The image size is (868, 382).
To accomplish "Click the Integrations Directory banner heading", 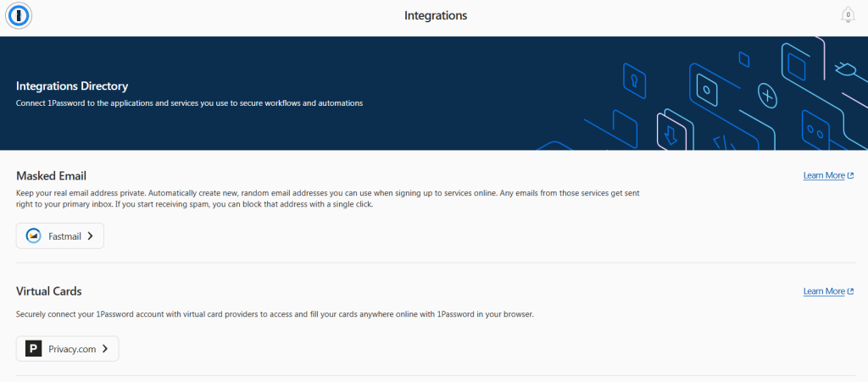I will pyautogui.click(x=72, y=86).
